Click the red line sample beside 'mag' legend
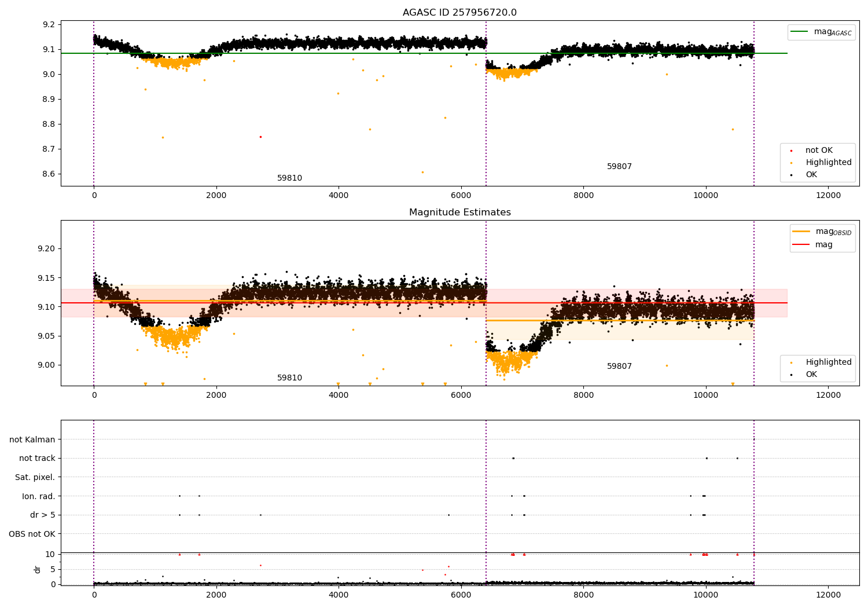Viewport: 868px width, 608px height. [x=801, y=245]
